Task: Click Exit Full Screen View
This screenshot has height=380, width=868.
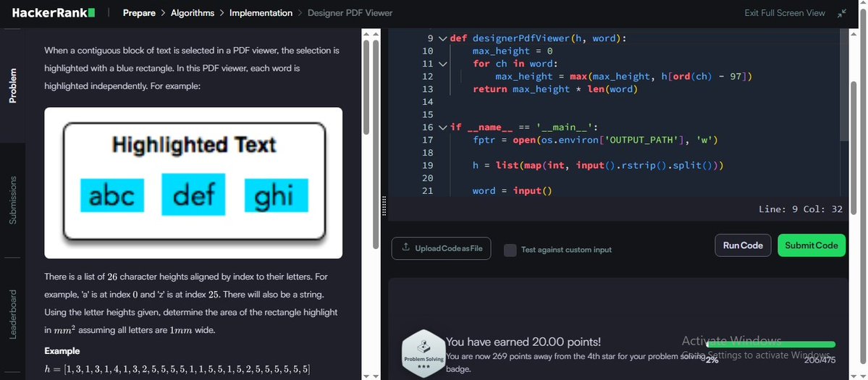Action: coord(785,13)
